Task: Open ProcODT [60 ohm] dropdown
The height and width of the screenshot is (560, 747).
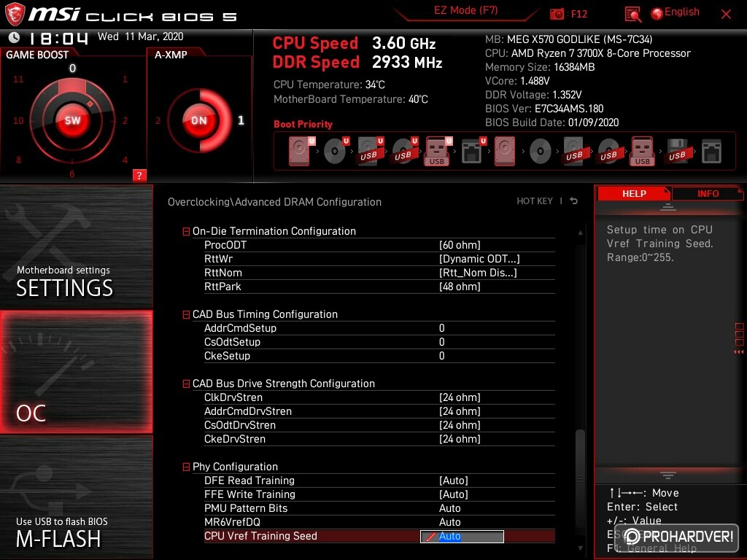Action: coord(460,245)
